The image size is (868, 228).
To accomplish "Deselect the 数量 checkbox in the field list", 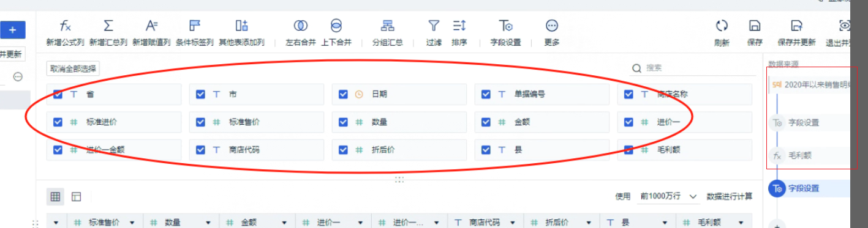I will 343,122.
